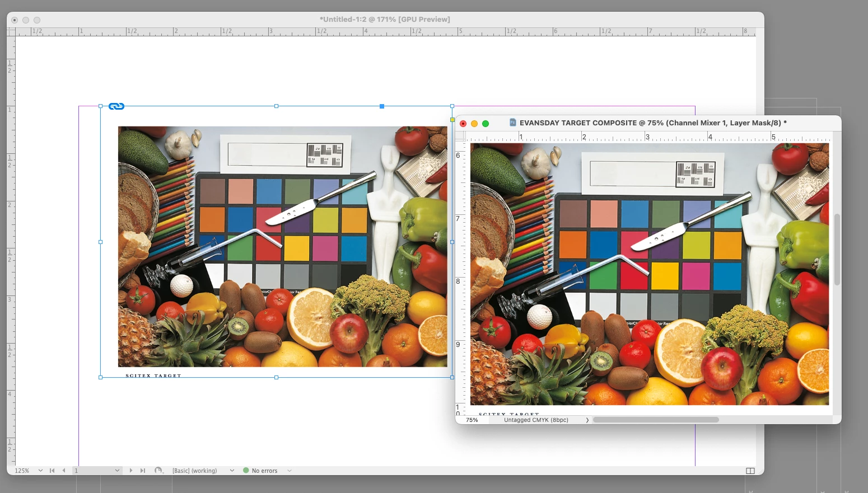Screen dimensions: 868x493
Task: Click the split layout view icon
Action: (x=750, y=471)
